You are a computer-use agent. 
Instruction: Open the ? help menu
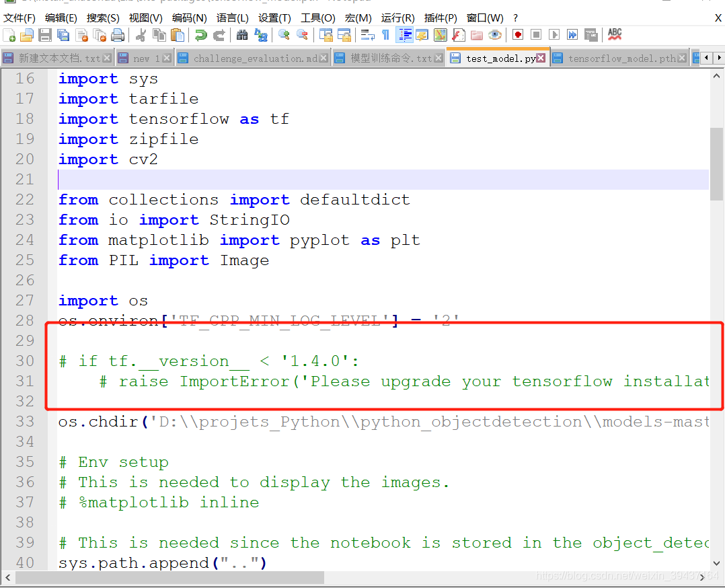[x=516, y=18]
